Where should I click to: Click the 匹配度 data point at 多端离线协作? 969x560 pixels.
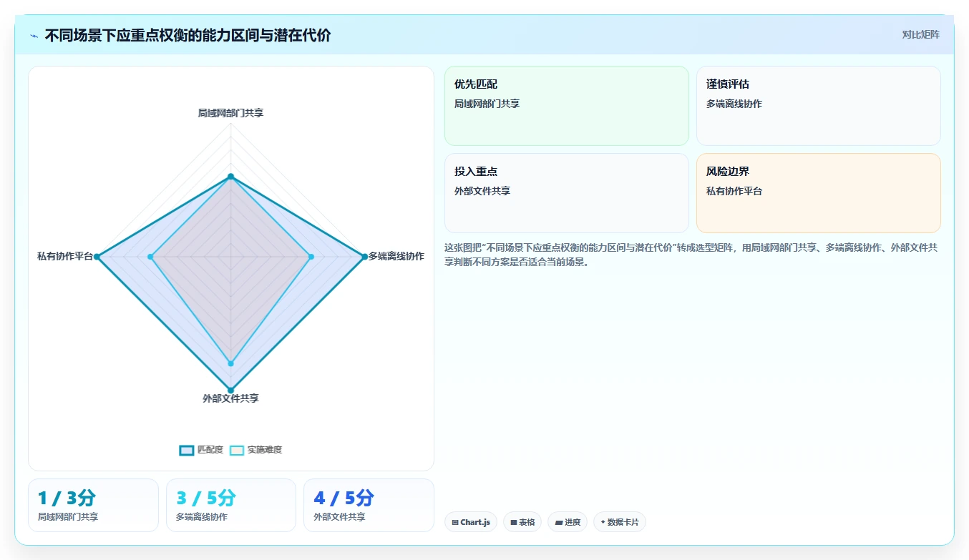tap(364, 256)
